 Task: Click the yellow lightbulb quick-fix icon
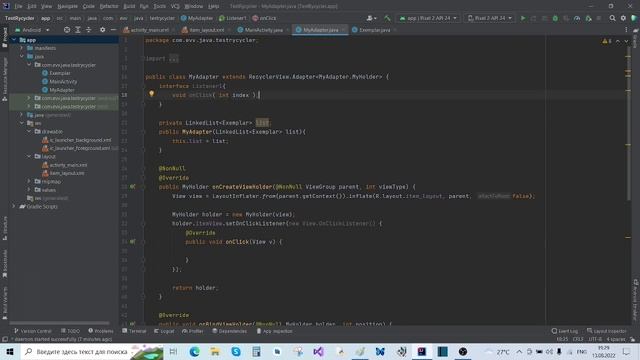[151, 94]
